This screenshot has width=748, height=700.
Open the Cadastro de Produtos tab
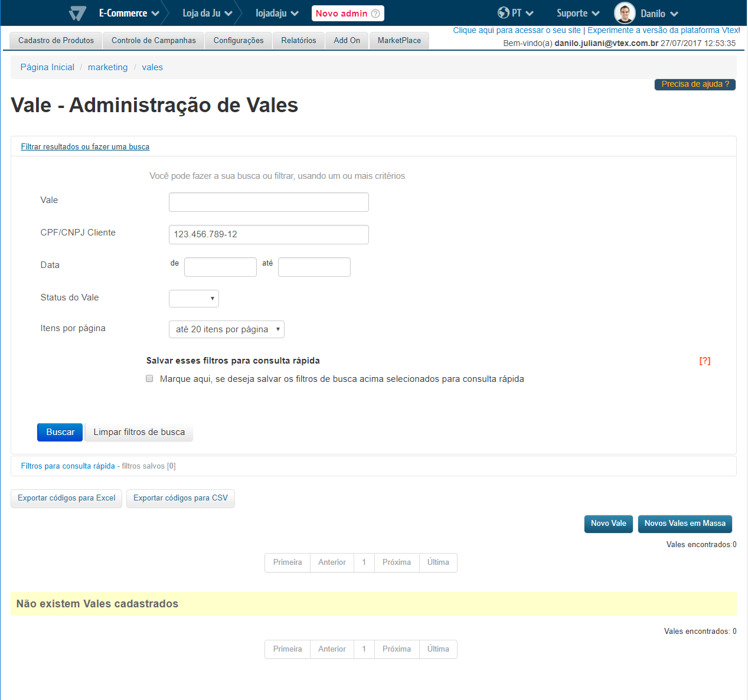pos(56,41)
